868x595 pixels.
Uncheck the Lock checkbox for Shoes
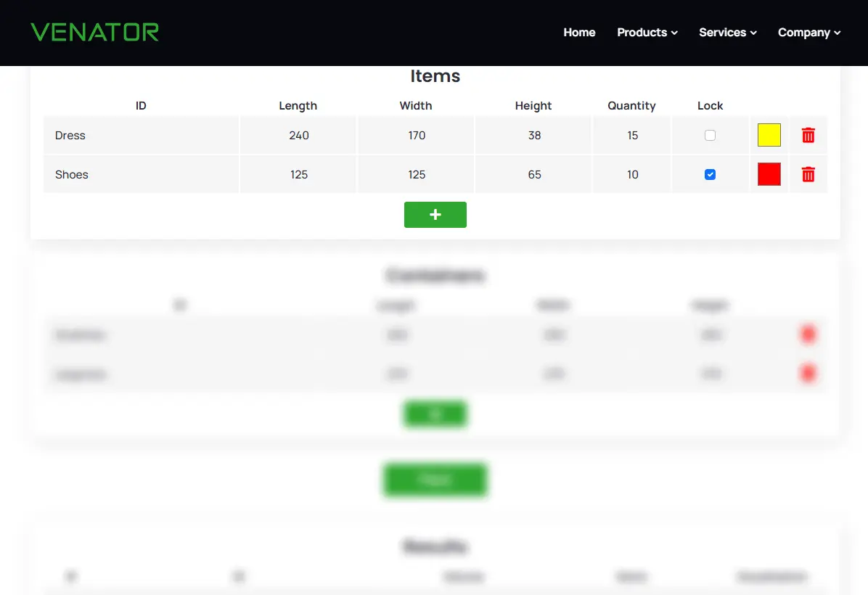click(710, 174)
